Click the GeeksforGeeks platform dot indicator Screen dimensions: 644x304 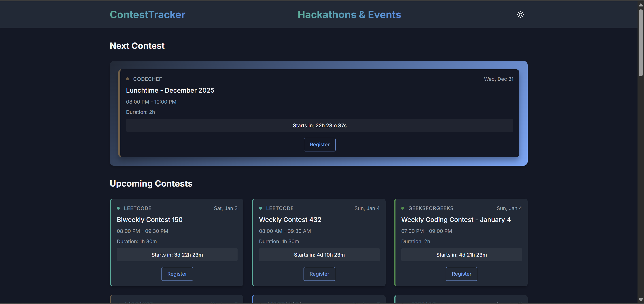(x=402, y=208)
